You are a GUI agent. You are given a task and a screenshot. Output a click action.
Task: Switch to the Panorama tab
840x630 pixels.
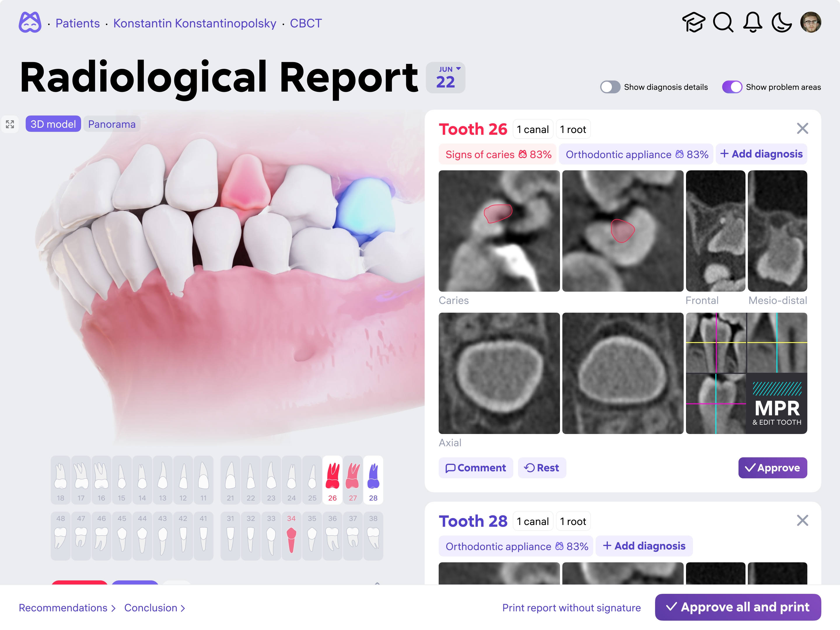(112, 124)
